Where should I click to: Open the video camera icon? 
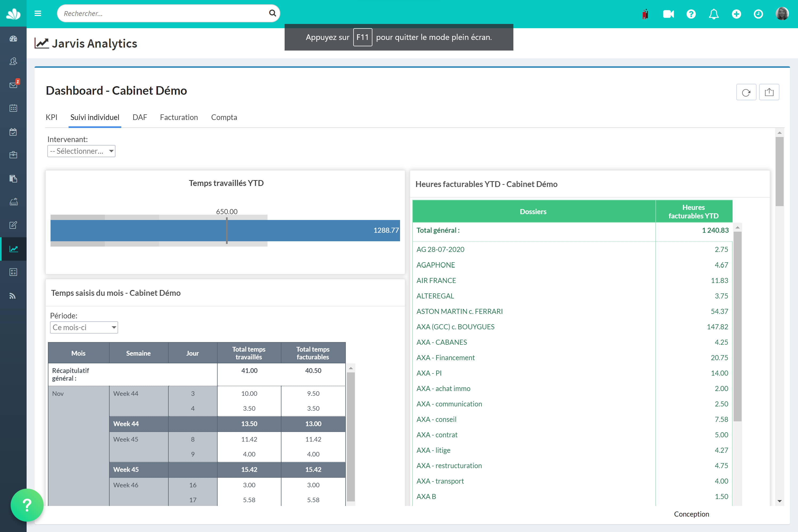pyautogui.click(x=668, y=14)
